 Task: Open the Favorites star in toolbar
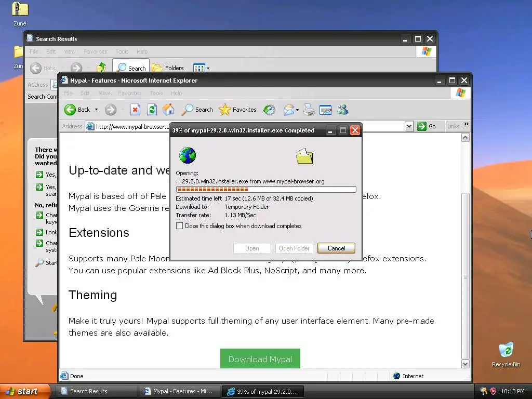coord(237,110)
